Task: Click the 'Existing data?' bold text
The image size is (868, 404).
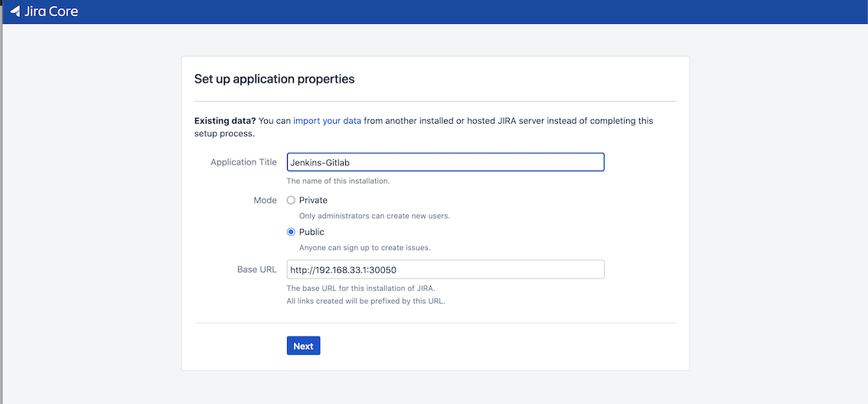Action: coord(225,121)
